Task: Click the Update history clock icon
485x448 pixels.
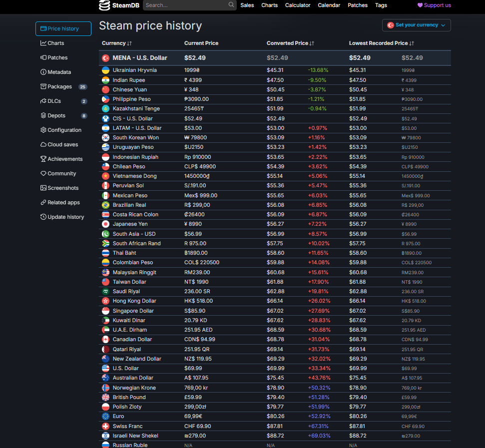Action: tap(43, 217)
